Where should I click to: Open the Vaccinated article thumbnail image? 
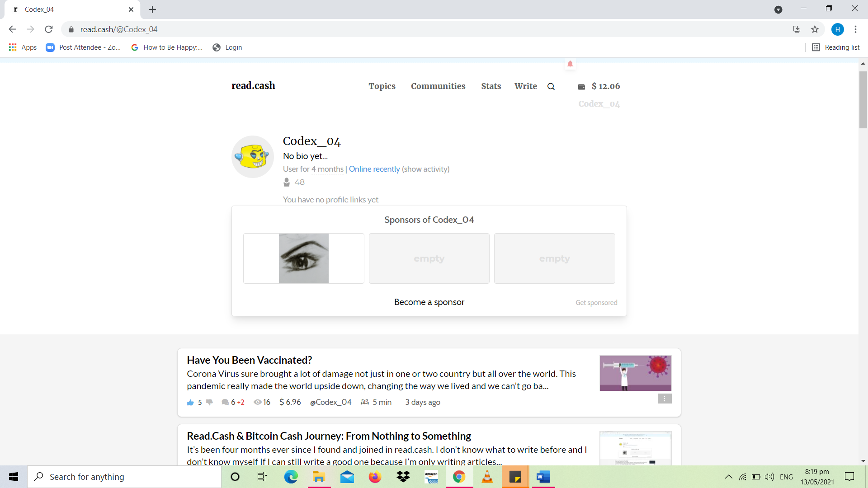click(x=636, y=373)
